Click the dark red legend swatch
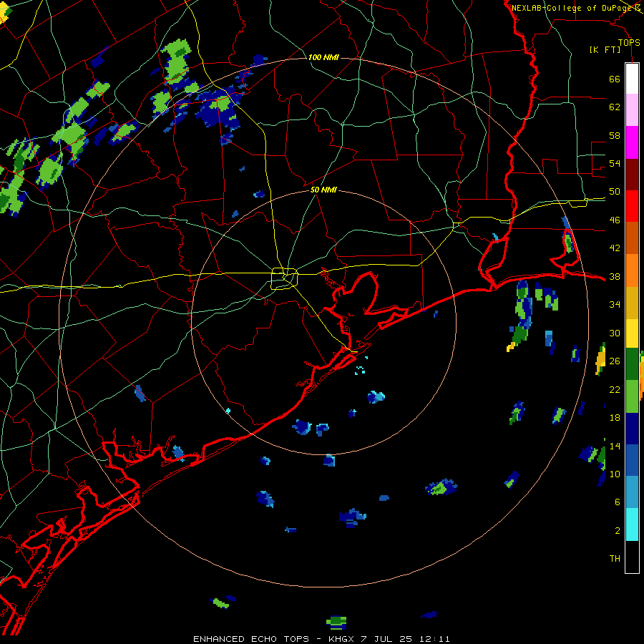This screenshot has height=644, width=644. coord(632,175)
